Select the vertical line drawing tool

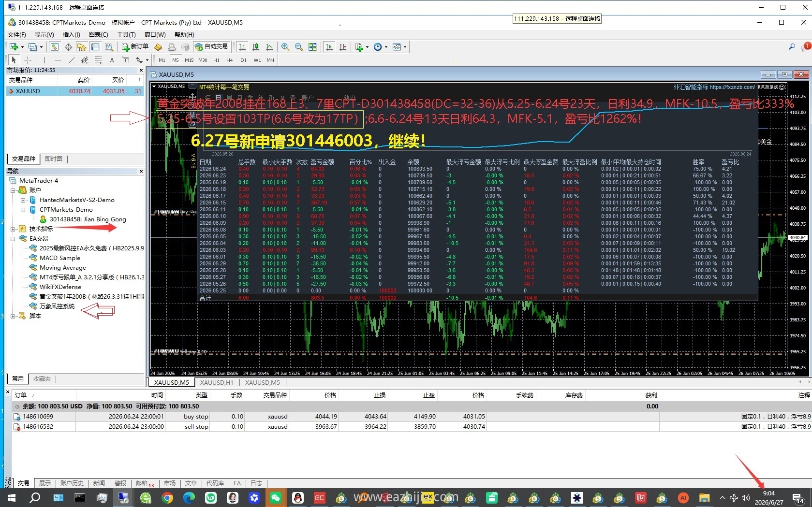point(44,60)
